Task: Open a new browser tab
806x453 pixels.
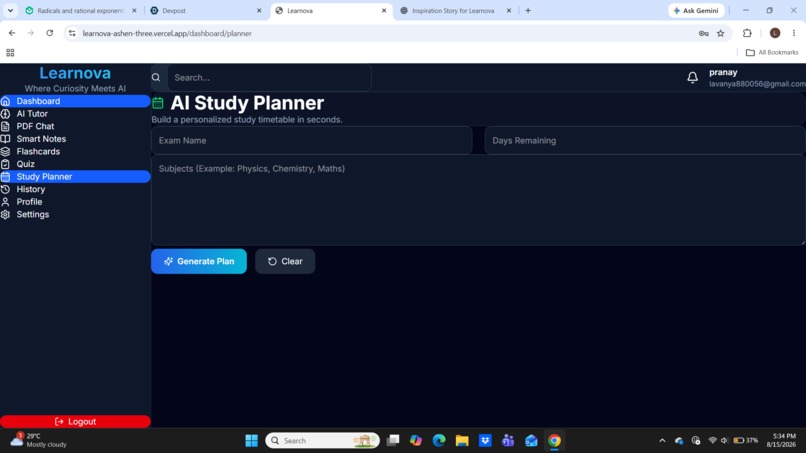Action: pyautogui.click(x=528, y=10)
